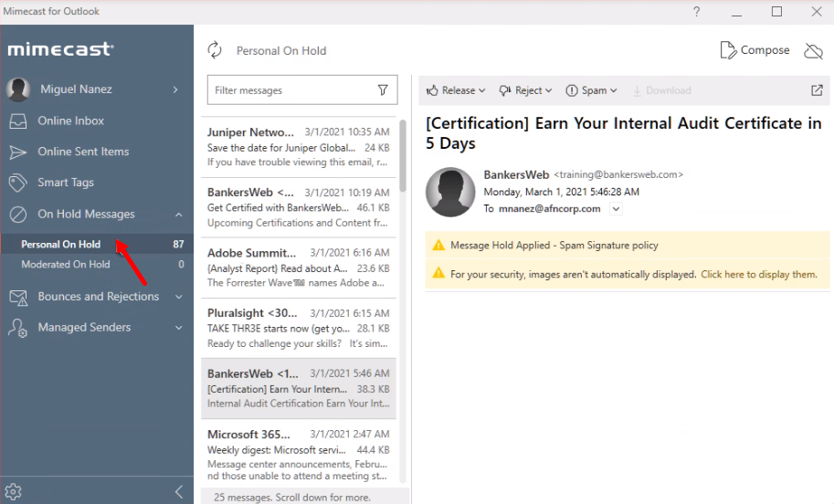Open Pluralsight TAKE THR3E message

point(299,328)
